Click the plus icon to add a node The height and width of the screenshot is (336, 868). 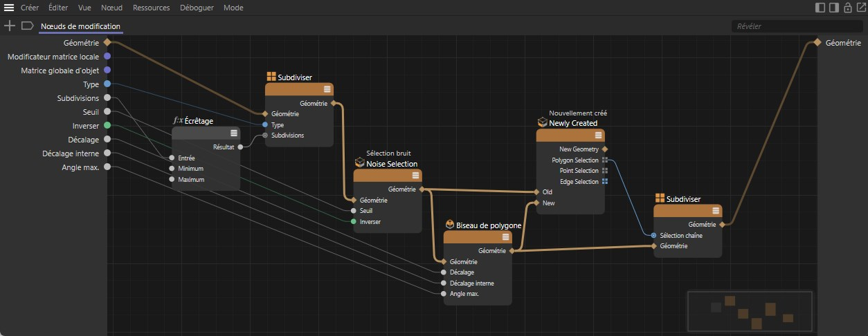(9, 26)
